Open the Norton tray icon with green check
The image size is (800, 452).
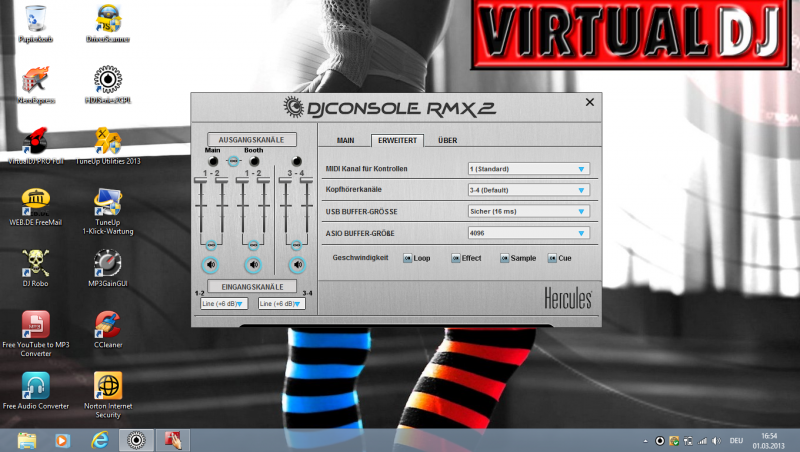(x=674, y=441)
